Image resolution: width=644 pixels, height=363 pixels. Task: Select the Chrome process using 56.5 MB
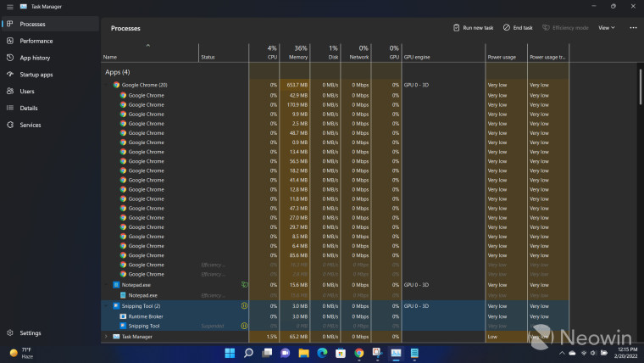click(x=335, y=161)
